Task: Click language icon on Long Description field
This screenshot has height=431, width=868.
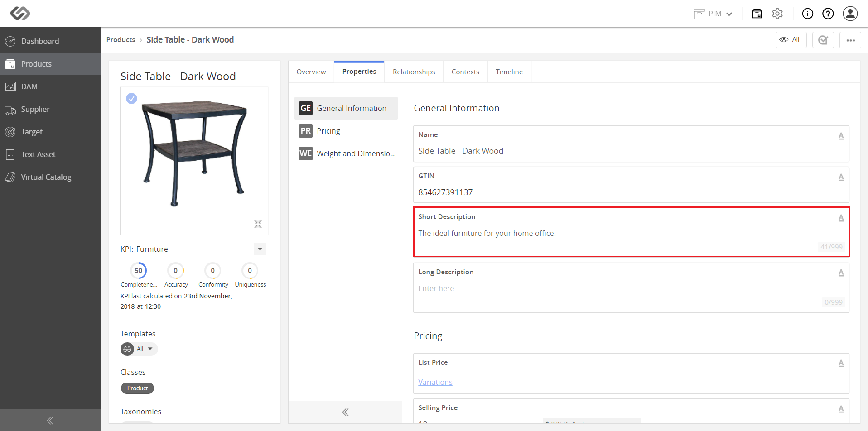Action: click(841, 273)
